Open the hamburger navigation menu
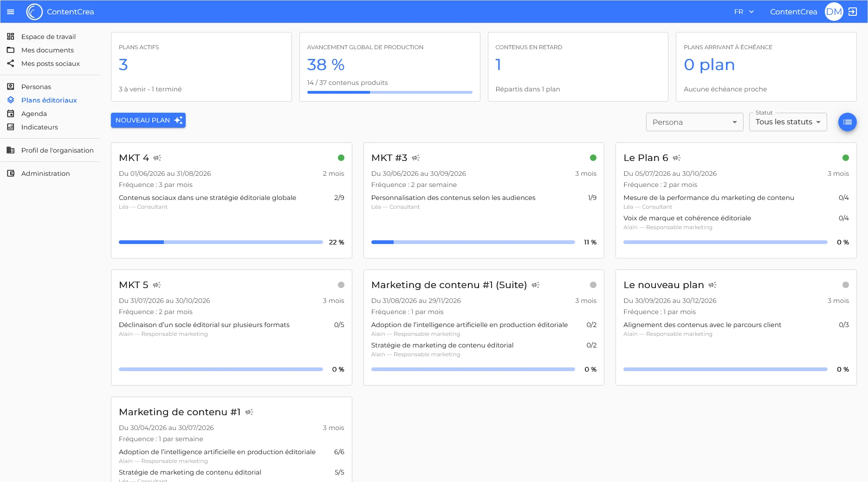868x482 pixels. click(11, 12)
